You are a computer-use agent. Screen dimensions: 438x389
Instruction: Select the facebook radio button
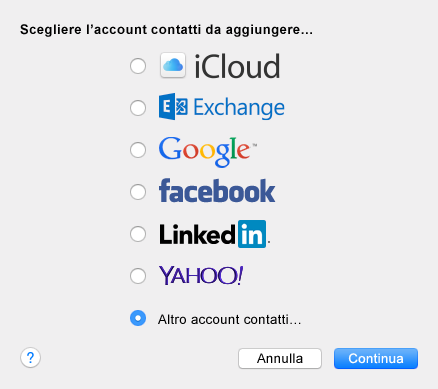[x=138, y=192]
